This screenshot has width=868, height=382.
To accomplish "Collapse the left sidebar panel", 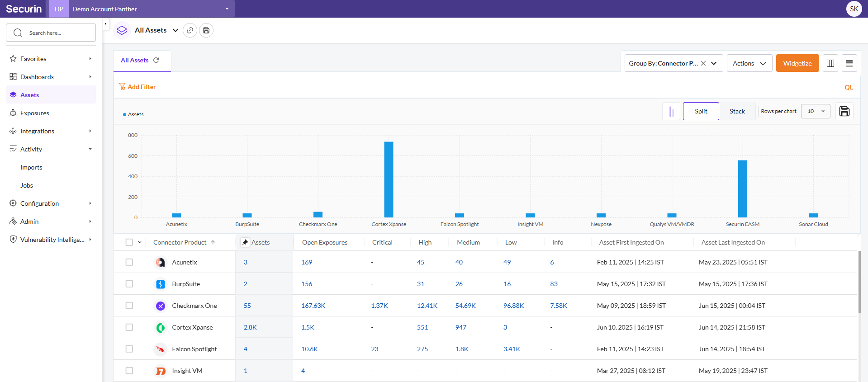I will coord(106,24).
